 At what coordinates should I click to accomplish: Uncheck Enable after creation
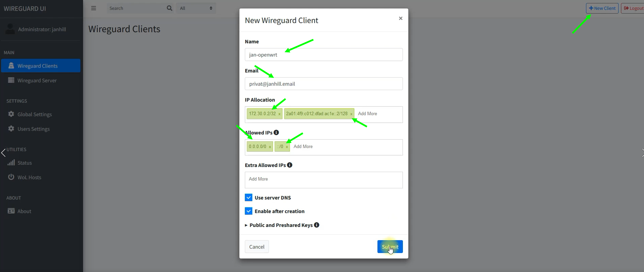pyautogui.click(x=249, y=211)
